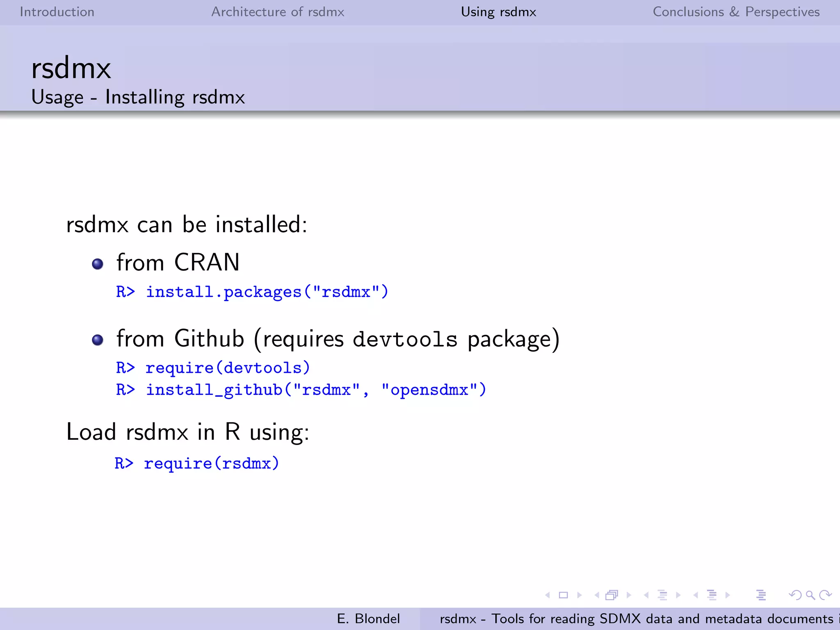The width and height of the screenshot is (840, 630).
Task: Click the author name E. Blondel in footer
Action: click(x=368, y=619)
